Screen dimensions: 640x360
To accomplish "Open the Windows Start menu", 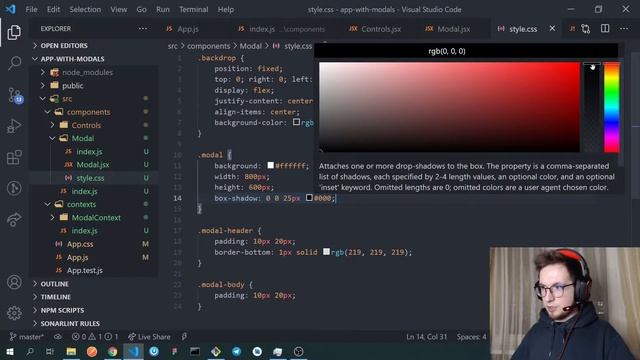I will click(x=9, y=351).
